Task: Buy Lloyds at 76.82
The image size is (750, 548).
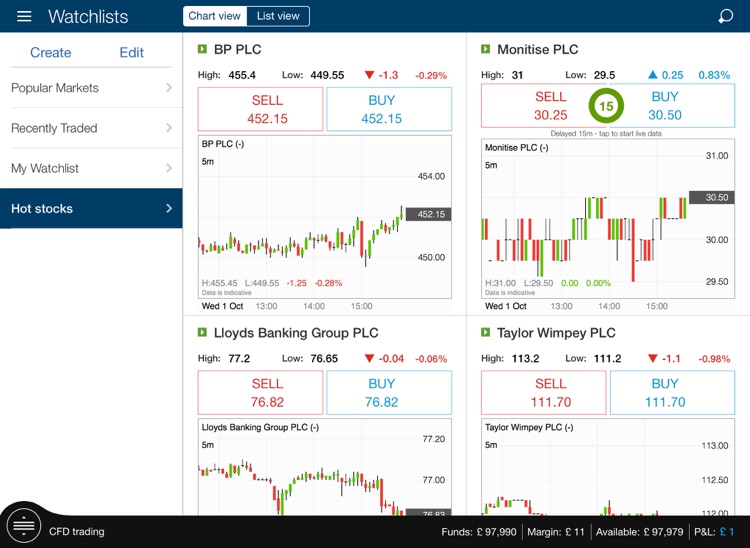Action: pyautogui.click(x=389, y=393)
